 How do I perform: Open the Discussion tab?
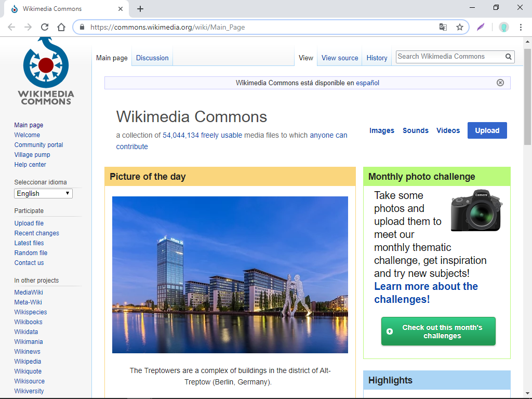(x=152, y=58)
